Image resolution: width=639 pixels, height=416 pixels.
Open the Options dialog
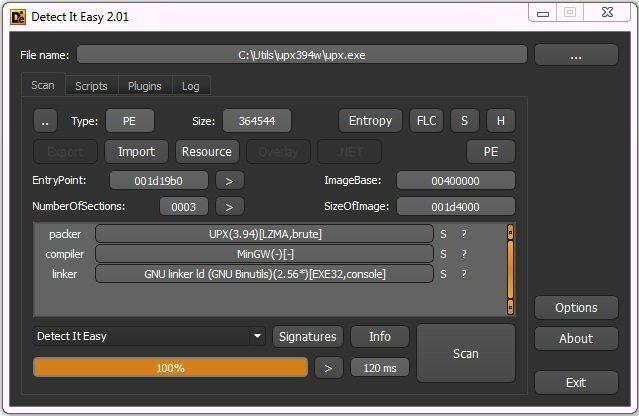pyautogui.click(x=576, y=308)
